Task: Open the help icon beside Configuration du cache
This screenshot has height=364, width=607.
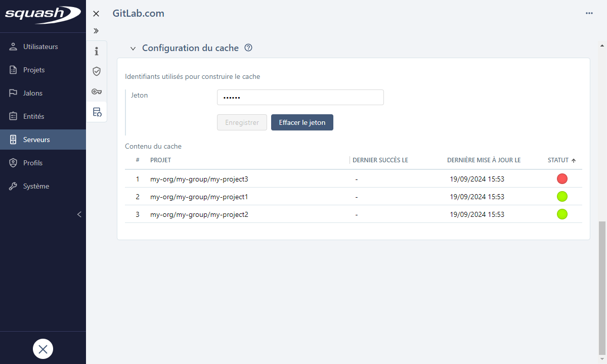Action: tap(248, 47)
